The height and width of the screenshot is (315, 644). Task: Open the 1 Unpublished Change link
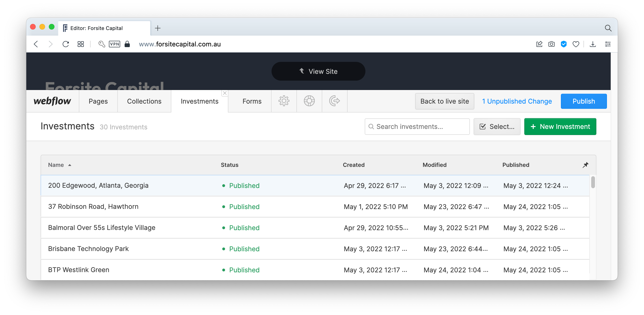(517, 101)
